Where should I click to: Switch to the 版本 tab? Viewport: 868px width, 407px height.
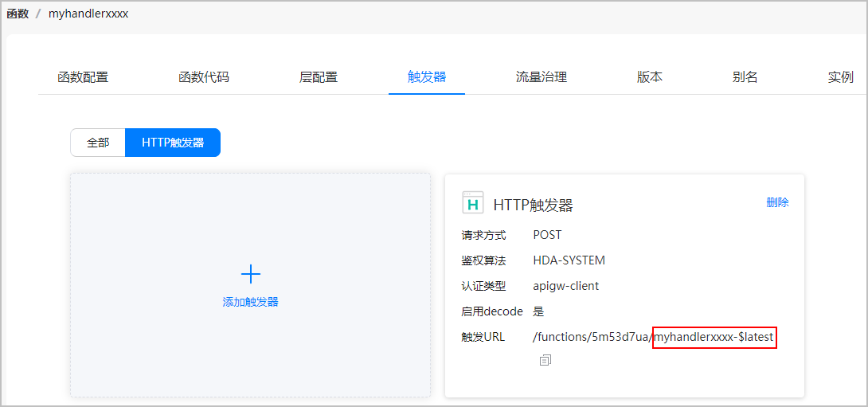(650, 77)
